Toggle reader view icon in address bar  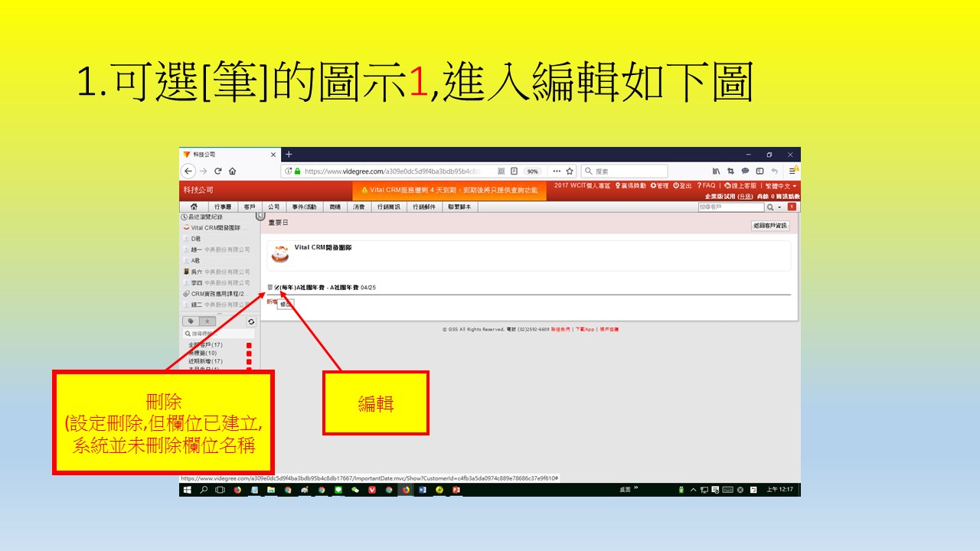(x=514, y=171)
